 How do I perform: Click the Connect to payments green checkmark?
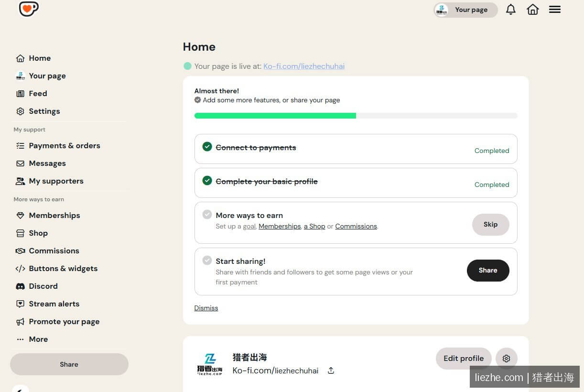[x=207, y=146]
